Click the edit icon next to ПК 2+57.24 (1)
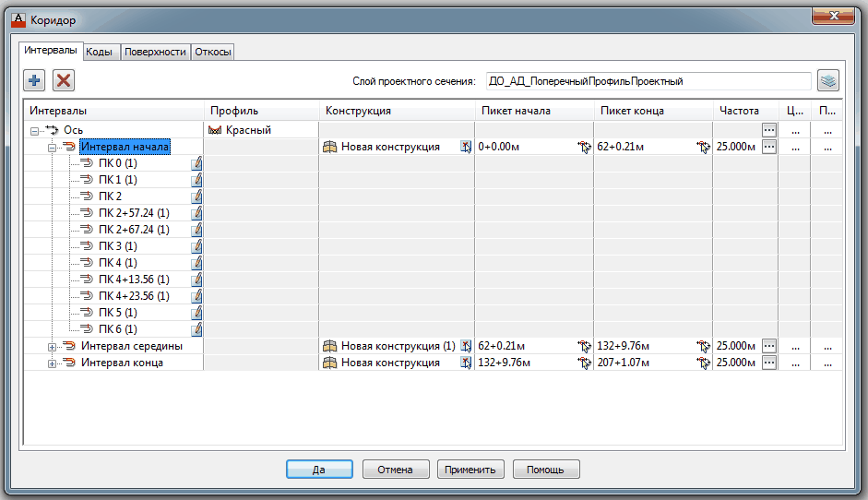This screenshot has height=500, width=868. [x=196, y=213]
